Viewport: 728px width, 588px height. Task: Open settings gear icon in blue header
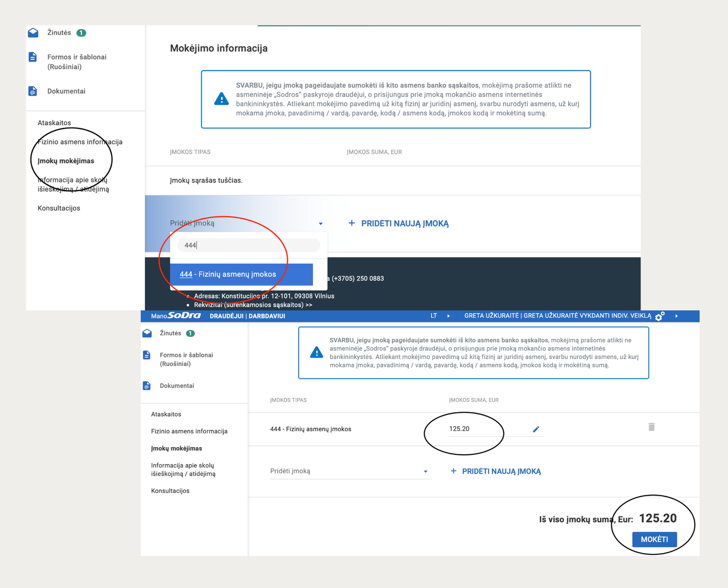tap(659, 316)
